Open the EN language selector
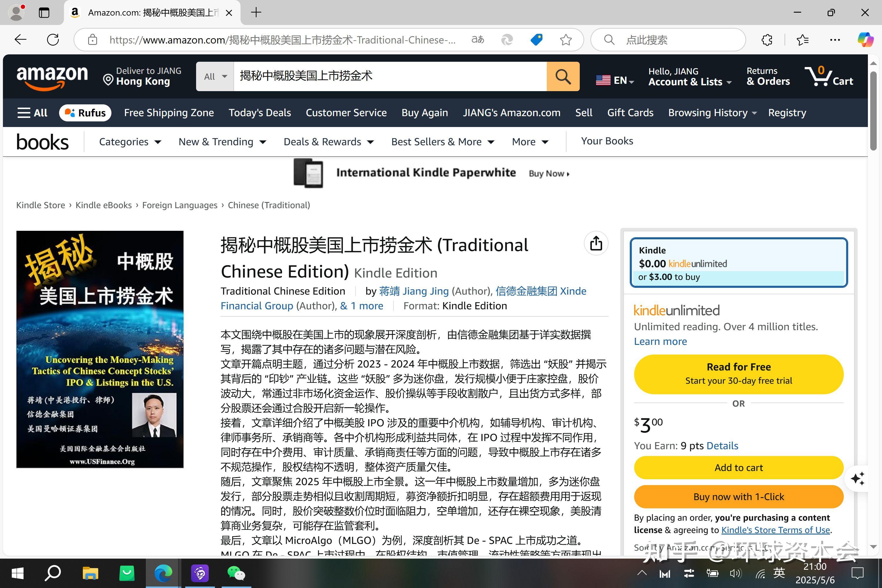The image size is (882, 588). pos(615,80)
